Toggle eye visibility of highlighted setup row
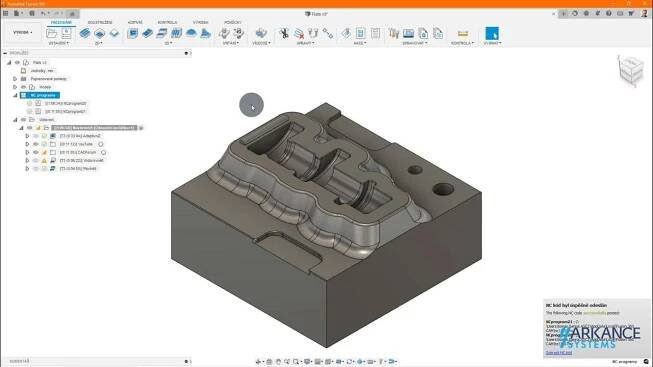 point(30,128)
